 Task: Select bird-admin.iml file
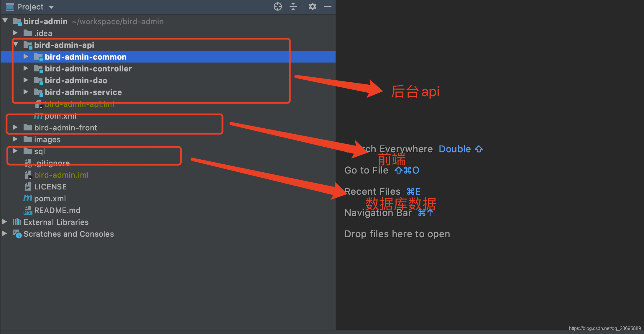point(61,175)
